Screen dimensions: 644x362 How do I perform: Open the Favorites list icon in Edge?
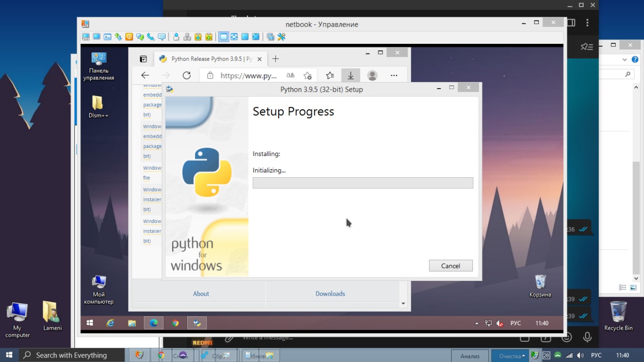(330, 76)
